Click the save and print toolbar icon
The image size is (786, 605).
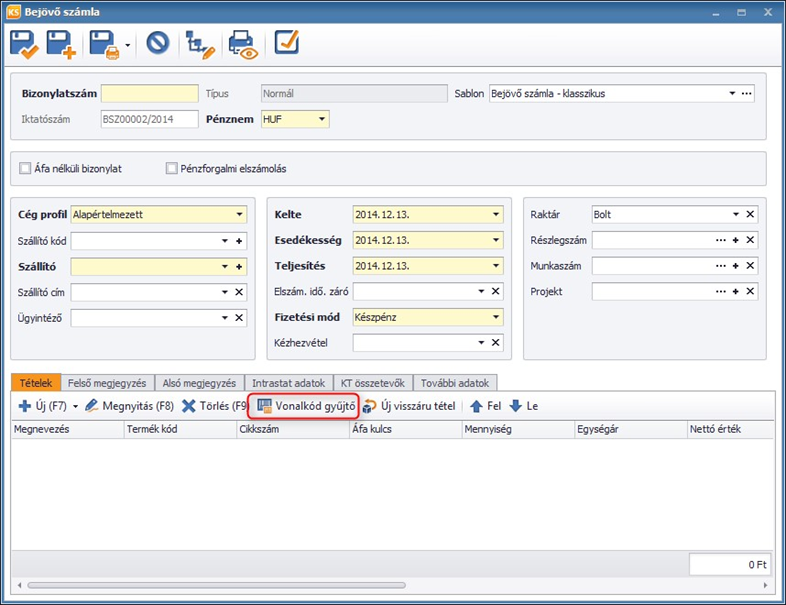pyautogui.click(x=104, y=44)
